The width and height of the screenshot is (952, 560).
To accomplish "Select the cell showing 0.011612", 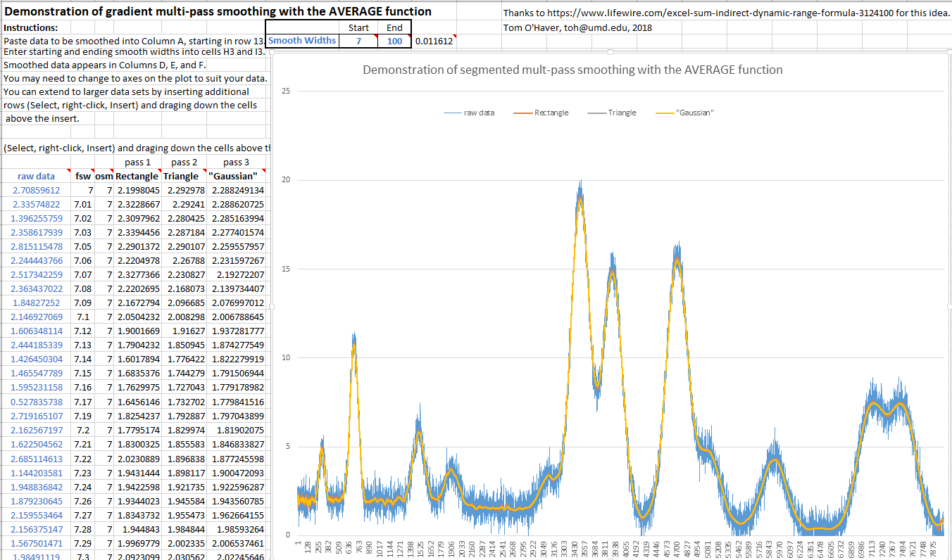I will [434, 42].
